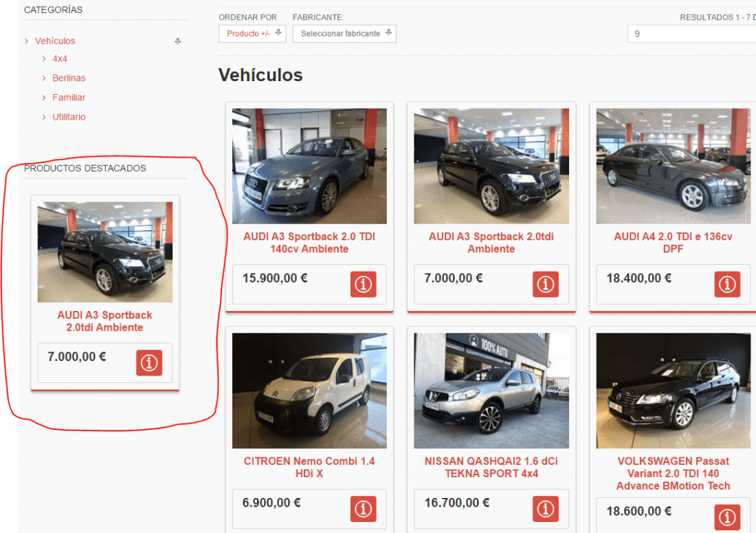Click black Volkswagen Passat photo
The width and height of the screenshot is (756, 533).
673,391
